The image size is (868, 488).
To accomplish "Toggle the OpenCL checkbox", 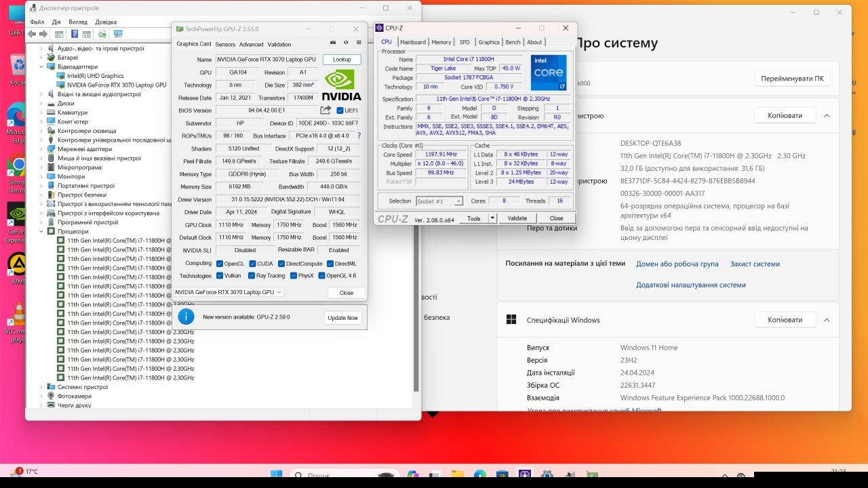I will click(220, 264).
